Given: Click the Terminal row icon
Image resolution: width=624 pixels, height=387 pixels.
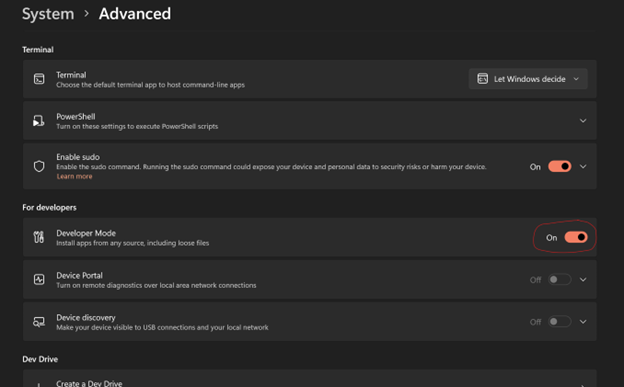Looking at the screenshot, I should coord(39,79).
